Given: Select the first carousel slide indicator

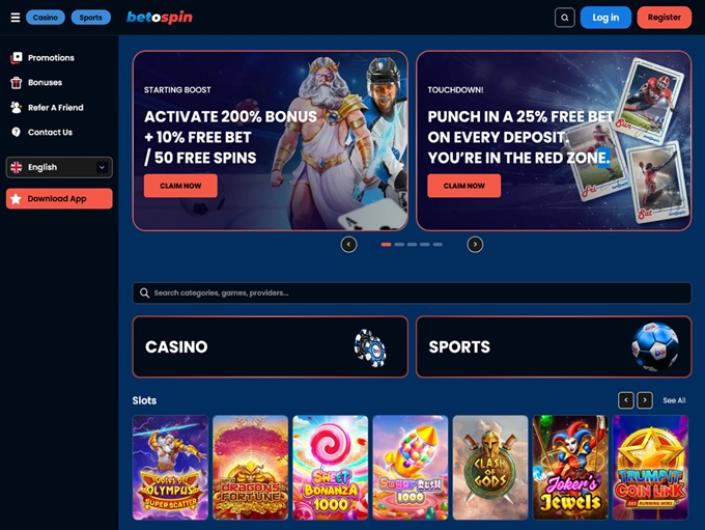Looking at the screenshot, I should click(386, 245).
